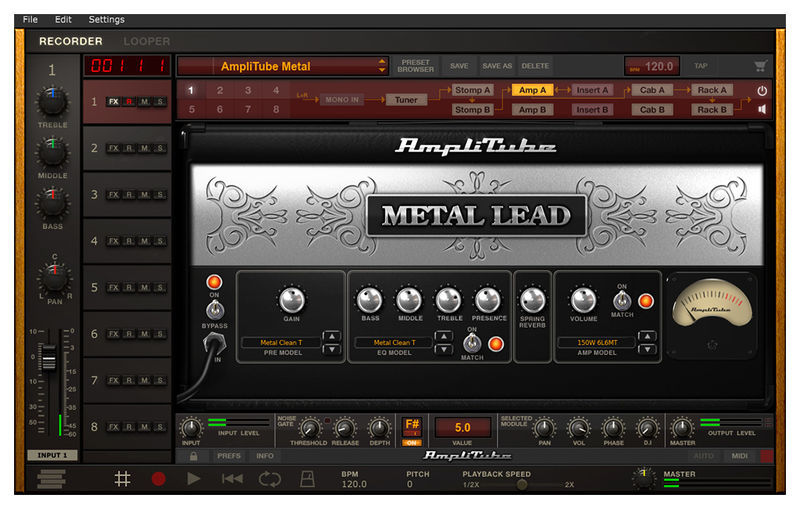Click the SPRING REVERB knob
The image size is (800, 509).
(x=532, y=300)
